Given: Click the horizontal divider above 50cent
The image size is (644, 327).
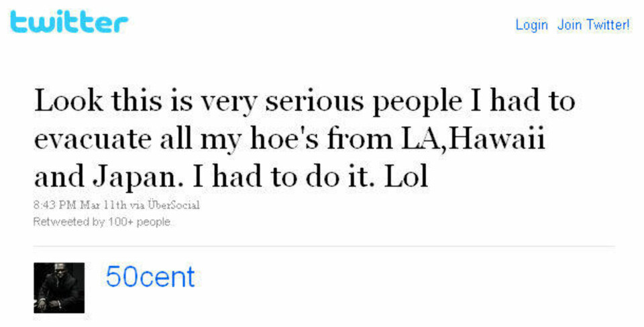Looking at the screenshot, I should coord(324,247).
